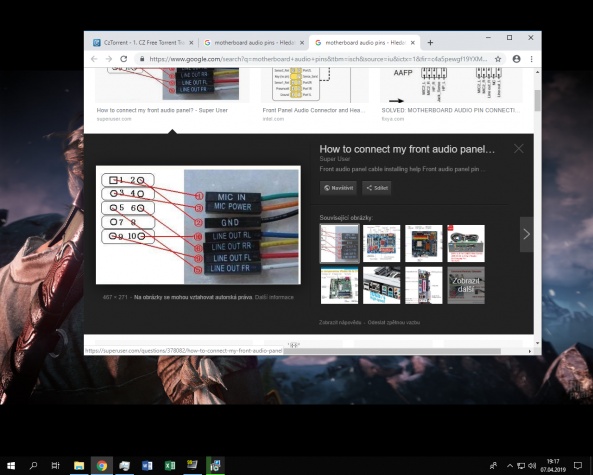Open the People icon in system tray
593x475 pixels.
pos(494,466)
